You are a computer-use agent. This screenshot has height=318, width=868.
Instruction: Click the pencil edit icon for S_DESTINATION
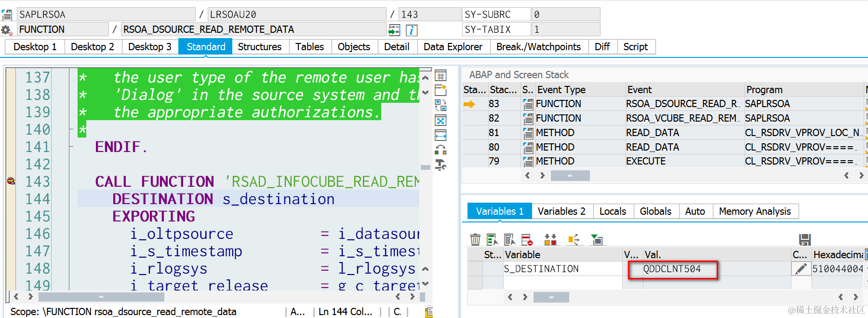pos(801,269)
